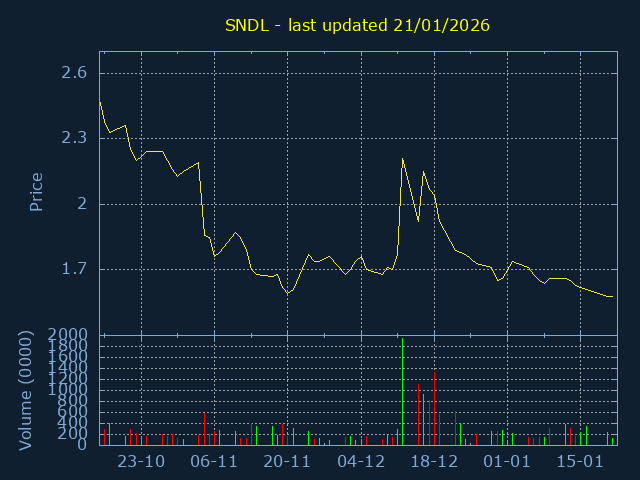This screenshot has width=640, height=480.
Task: Click the 18-12 date label
Action: pyautogui.click(x=434, y=462)
